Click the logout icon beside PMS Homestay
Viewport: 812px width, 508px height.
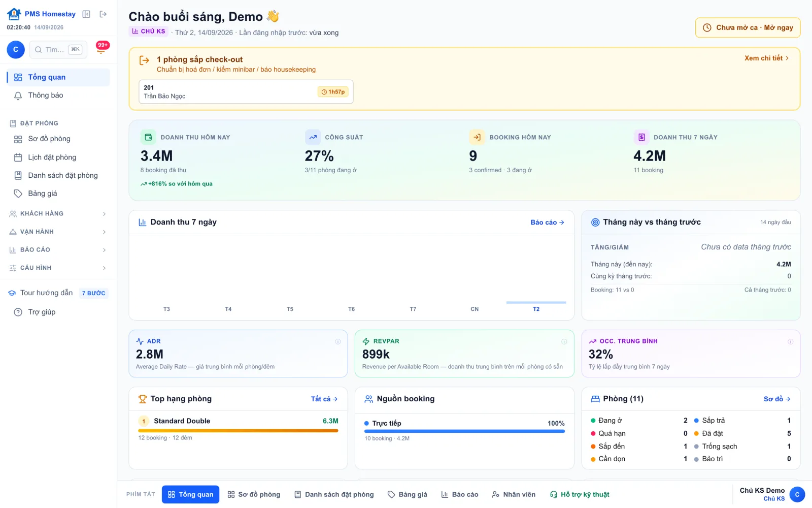coord(103,14)
